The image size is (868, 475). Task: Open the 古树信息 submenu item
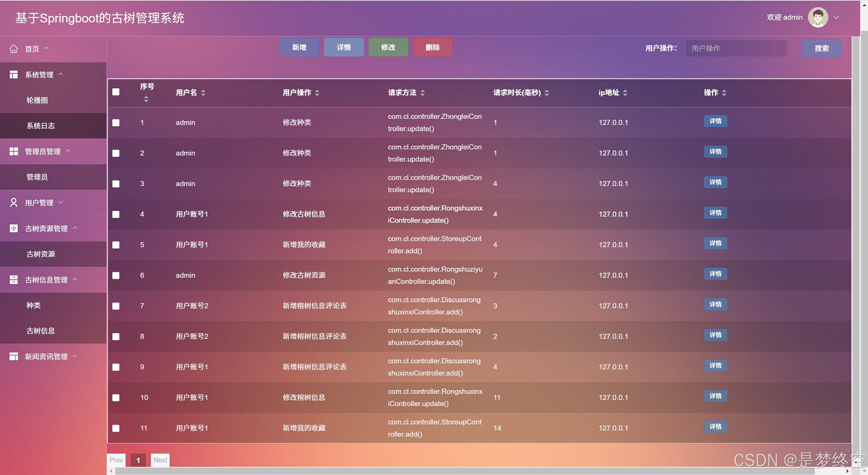[53, 331]
